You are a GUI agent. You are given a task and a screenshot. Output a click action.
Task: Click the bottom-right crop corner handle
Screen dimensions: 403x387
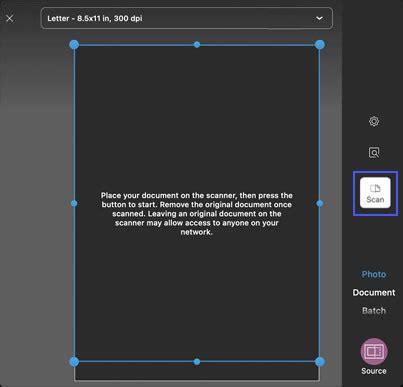(320, 361)
